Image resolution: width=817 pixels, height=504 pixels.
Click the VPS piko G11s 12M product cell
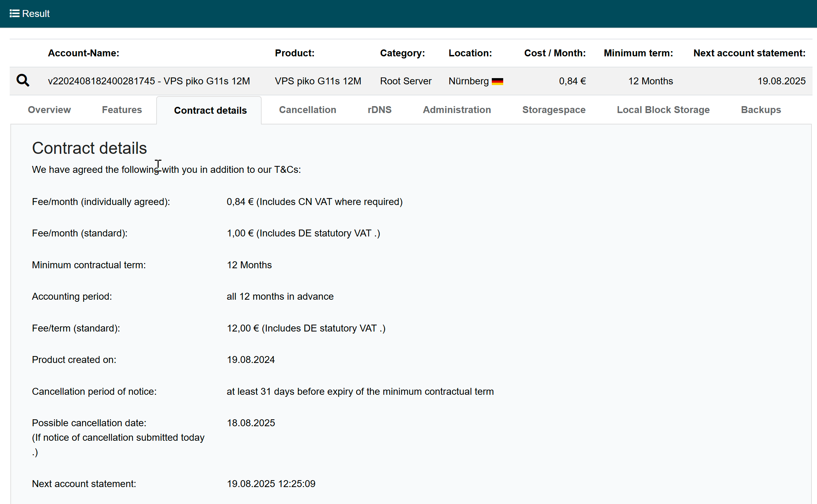318,81
